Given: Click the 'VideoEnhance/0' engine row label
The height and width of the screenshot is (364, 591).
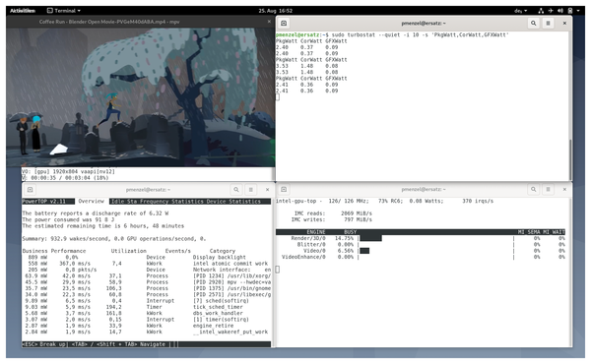Looking at the screenshot, I should [x=303, y=257].
